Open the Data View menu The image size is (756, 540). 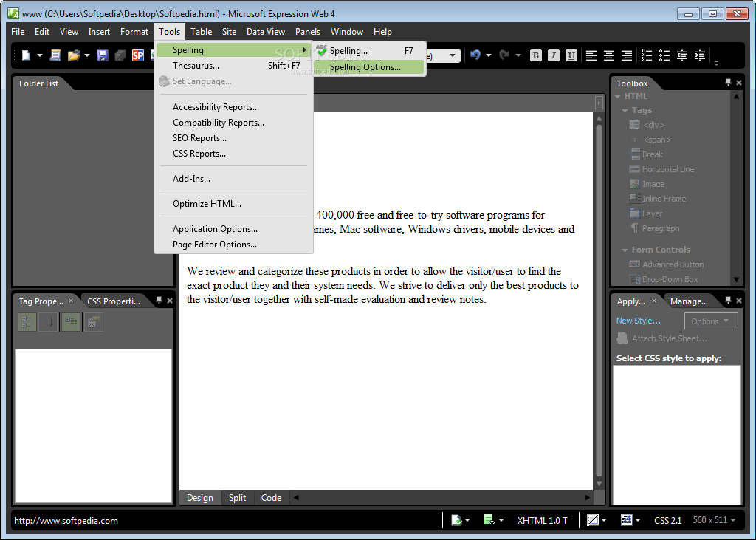(x=266, y=31)
